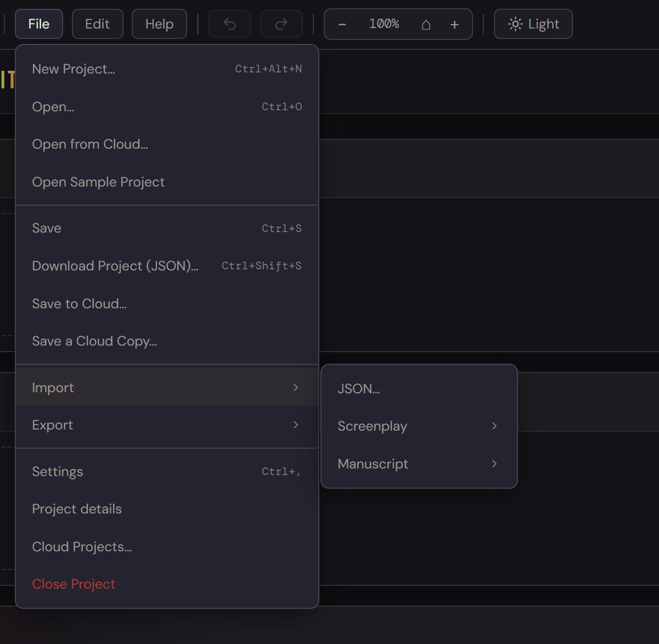
Task: Select Save a Cloud Copy...
Action: tap(167, 341)
